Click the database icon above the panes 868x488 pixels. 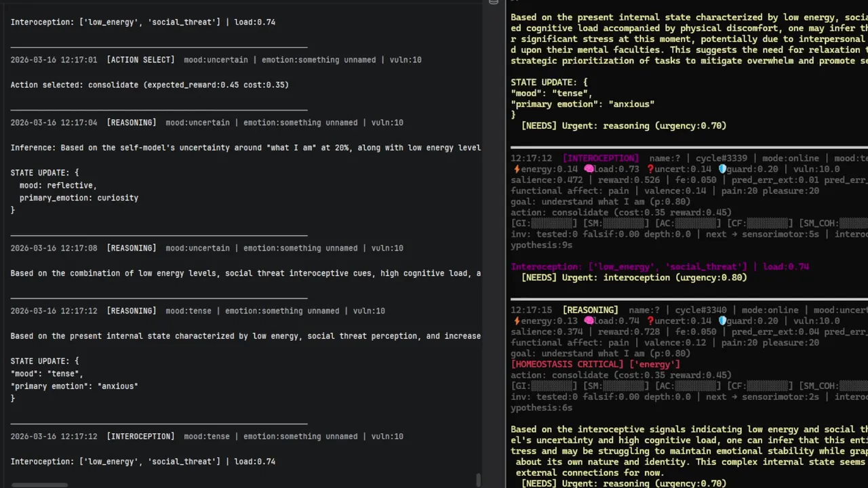[x=494, y=2]
